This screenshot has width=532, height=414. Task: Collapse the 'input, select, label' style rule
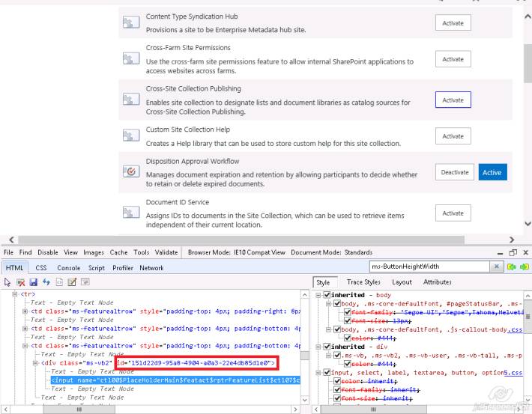click(318, 373)
